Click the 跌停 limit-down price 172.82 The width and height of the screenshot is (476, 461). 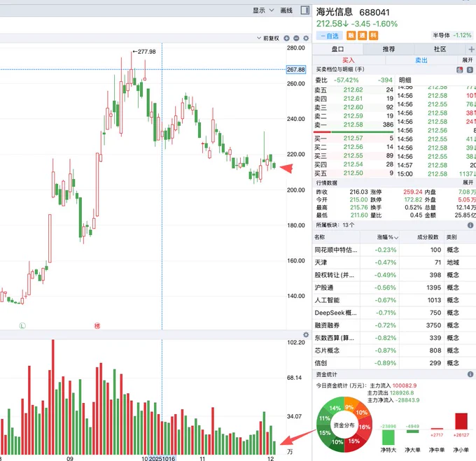[413, 200]
